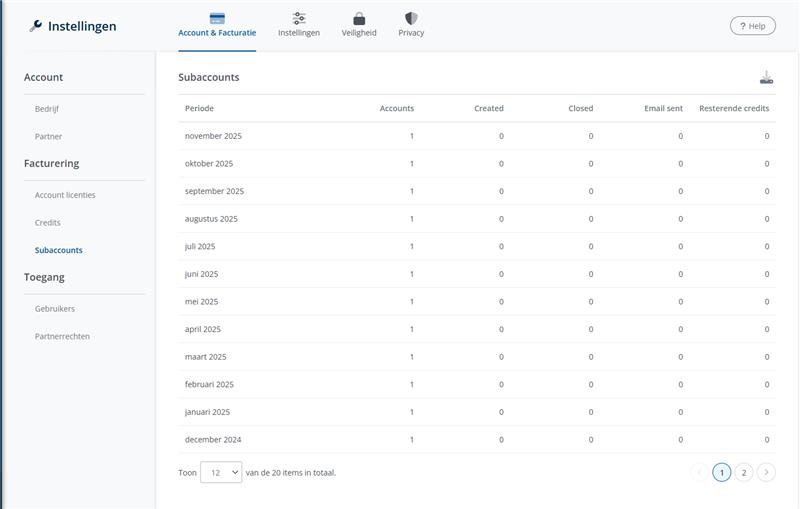Viewport: 800px width, 509px height.
Task: Click the previous page arrow
Action: 699,472
